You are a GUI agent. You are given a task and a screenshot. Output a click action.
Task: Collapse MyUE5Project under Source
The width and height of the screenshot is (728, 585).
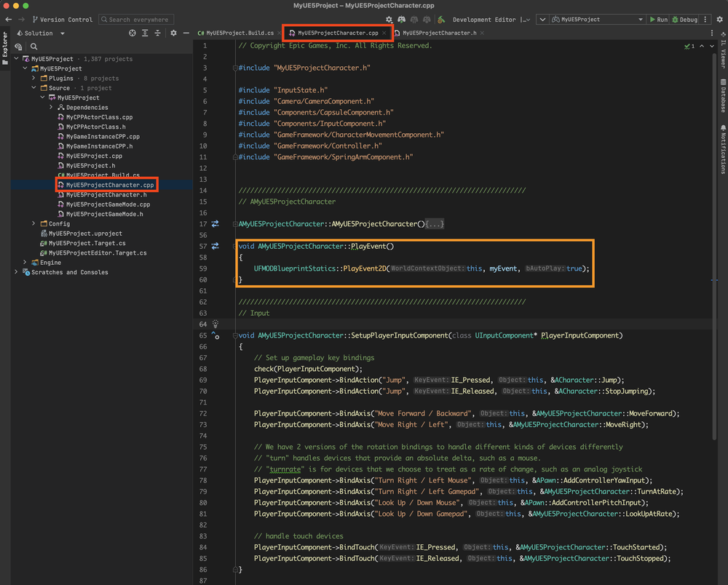point(43,97)
